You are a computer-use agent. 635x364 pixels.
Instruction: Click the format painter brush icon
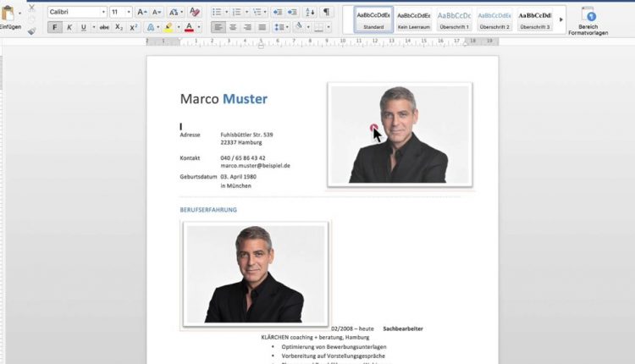click(x=31, y=30)
